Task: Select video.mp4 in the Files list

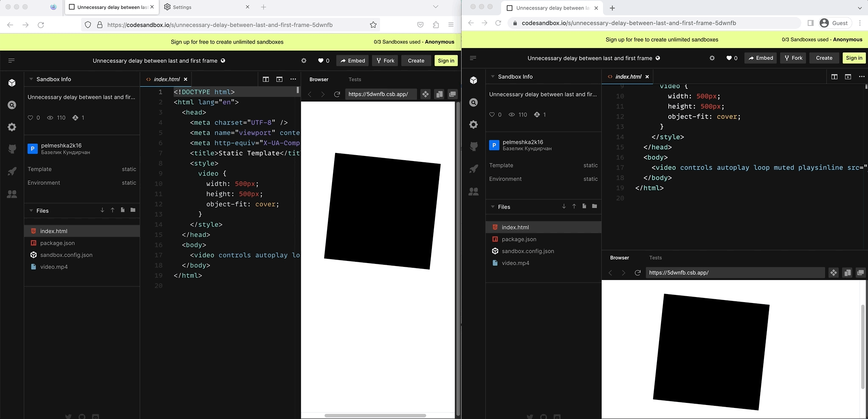Action: 54,267
